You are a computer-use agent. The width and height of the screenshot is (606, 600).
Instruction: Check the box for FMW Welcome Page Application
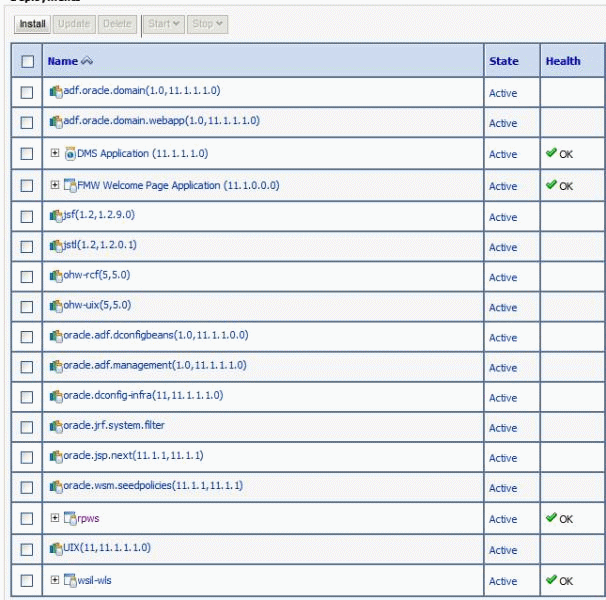[x=27, y=186]
